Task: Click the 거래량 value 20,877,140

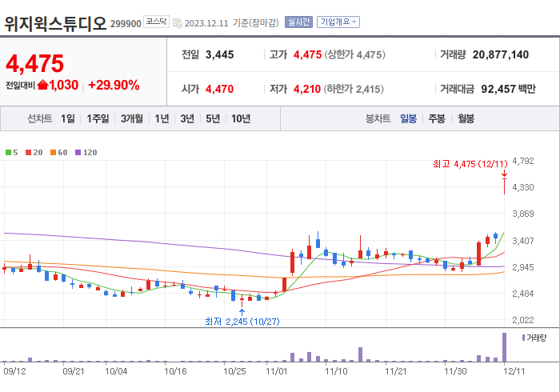Action: click(500, 54)
